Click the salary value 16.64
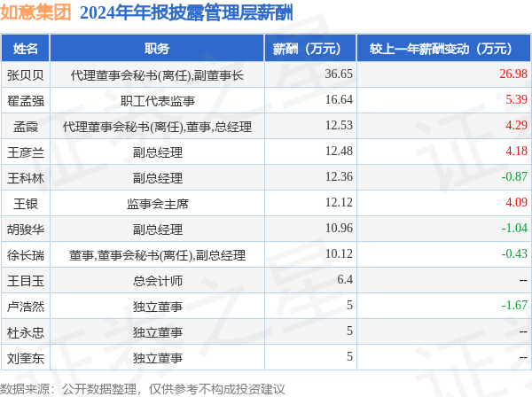Image resolution: width=532 pixels, height=397 pixels. 339,99
